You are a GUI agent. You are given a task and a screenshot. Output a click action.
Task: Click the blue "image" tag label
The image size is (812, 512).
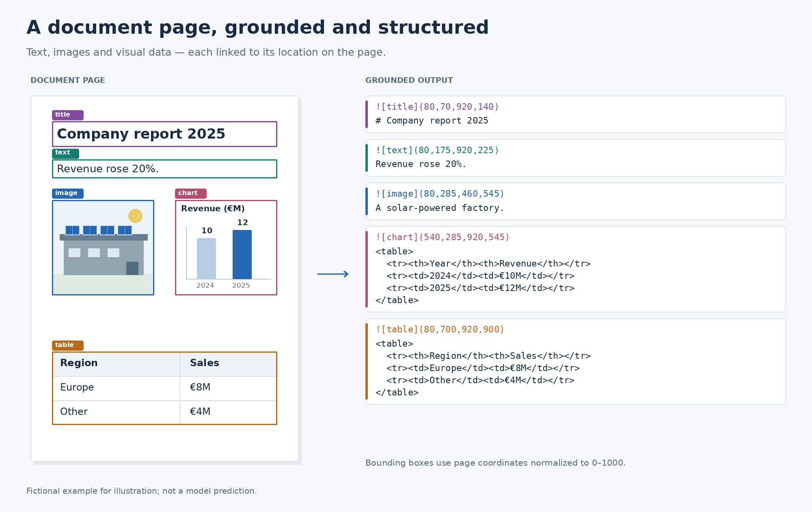[x=67, y=193]
